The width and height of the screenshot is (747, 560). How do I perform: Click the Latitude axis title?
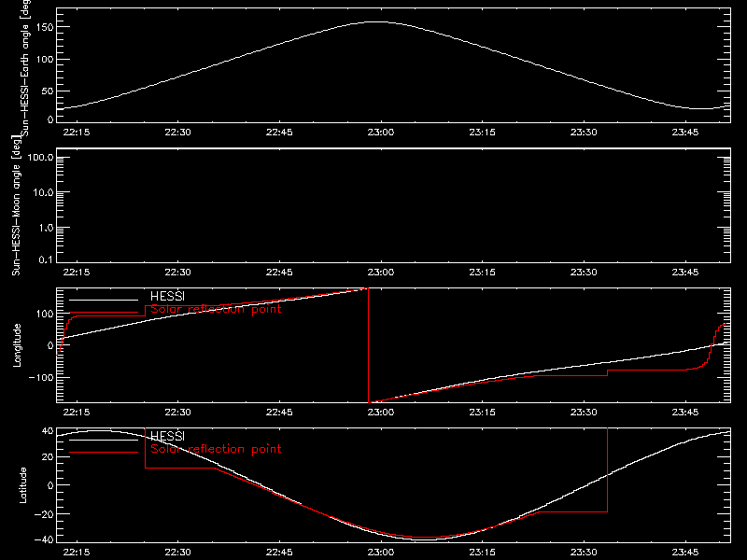coord(22,484)
